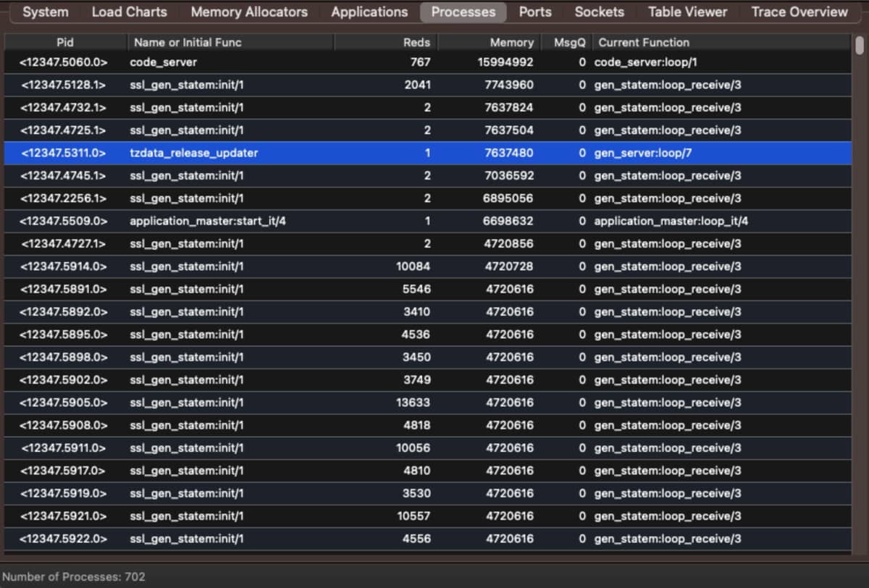Click reductions value 13633
869x588 pixels.
point(413,403)
